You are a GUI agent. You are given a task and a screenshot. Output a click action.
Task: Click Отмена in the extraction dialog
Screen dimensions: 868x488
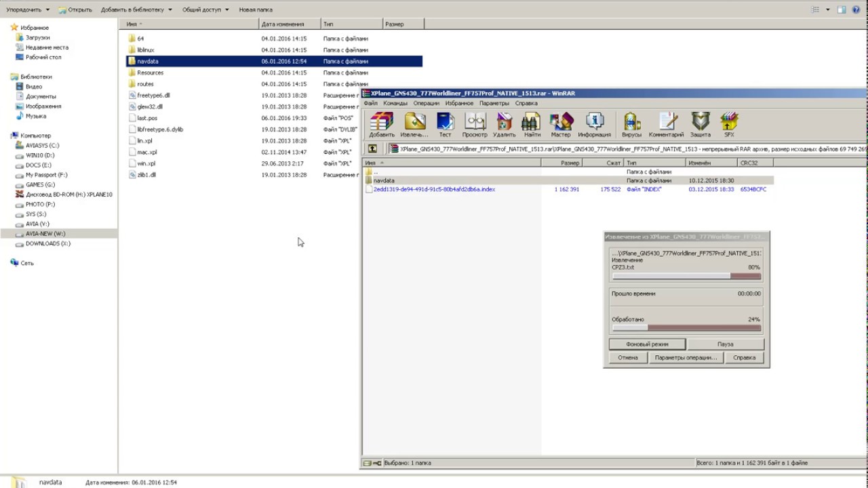pos(628,357)
